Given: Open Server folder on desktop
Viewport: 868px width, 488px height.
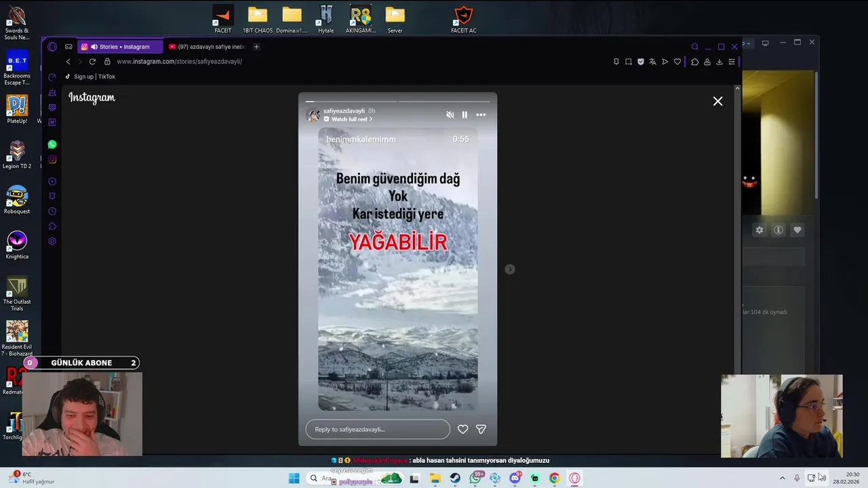Looking at the screenshot, I should coord(395,20).
